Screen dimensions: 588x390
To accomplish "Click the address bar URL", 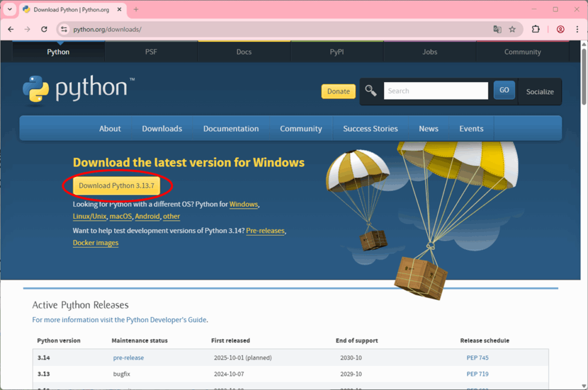I will [107, 29].
